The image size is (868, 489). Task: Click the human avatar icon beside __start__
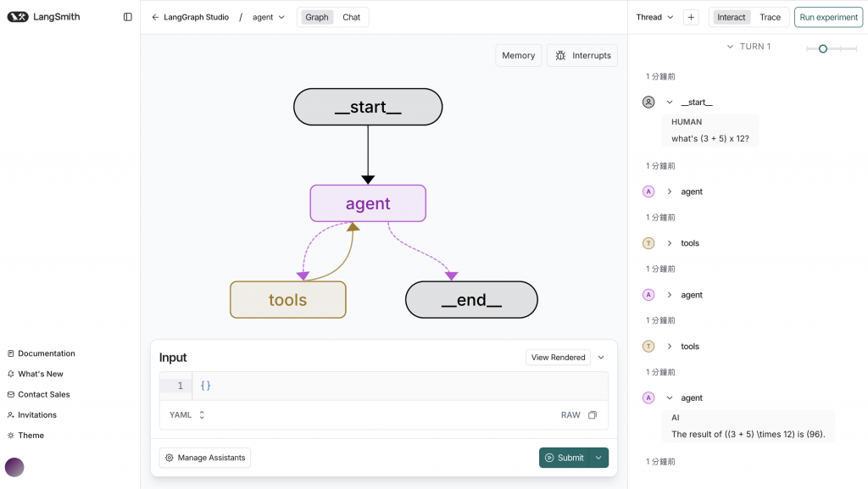click(x=648, y=103)
